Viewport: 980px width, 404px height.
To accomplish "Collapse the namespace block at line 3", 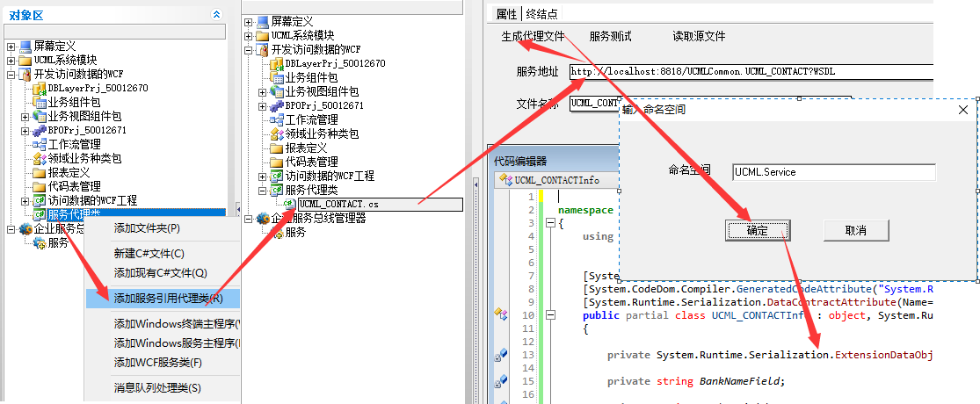I will point(551,223).
